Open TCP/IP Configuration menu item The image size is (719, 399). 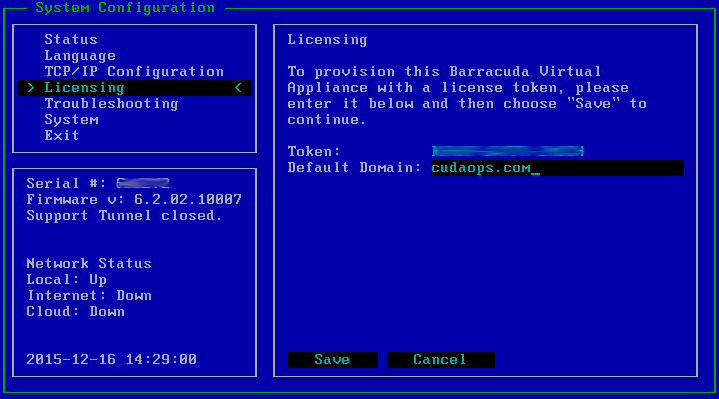click(x=134, y=72)
